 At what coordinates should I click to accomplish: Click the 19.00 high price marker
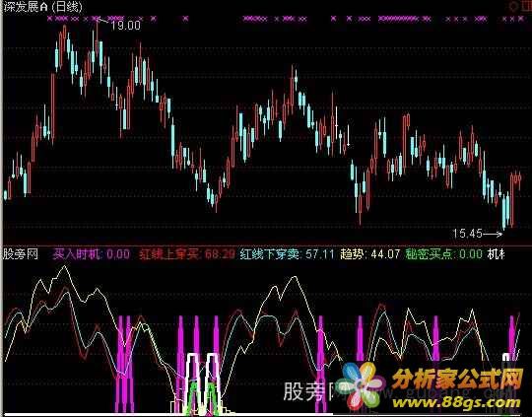pos(125,25)
